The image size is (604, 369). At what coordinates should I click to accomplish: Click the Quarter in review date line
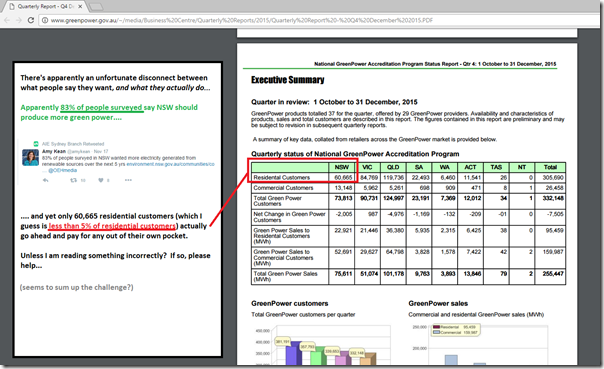click(334, 102)
